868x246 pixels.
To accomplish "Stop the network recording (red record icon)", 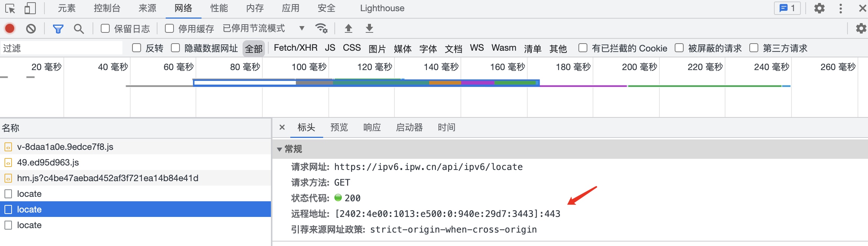I will 10,28.
